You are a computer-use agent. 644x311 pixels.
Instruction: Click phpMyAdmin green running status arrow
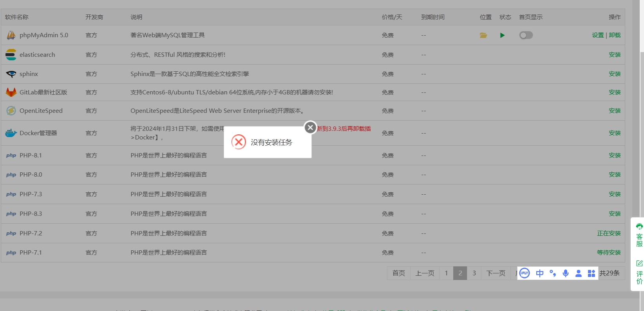tap(502, 35)
